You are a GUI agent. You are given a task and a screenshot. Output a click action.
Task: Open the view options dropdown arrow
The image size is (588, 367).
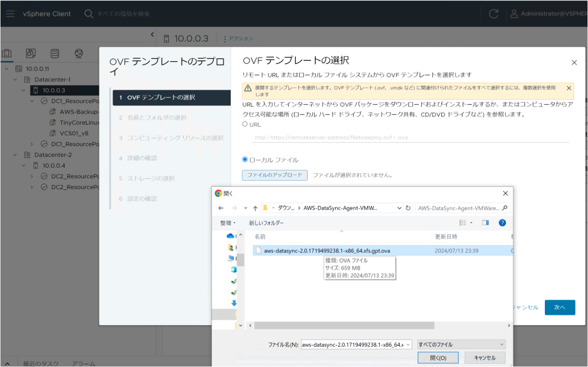pos(471,223)
